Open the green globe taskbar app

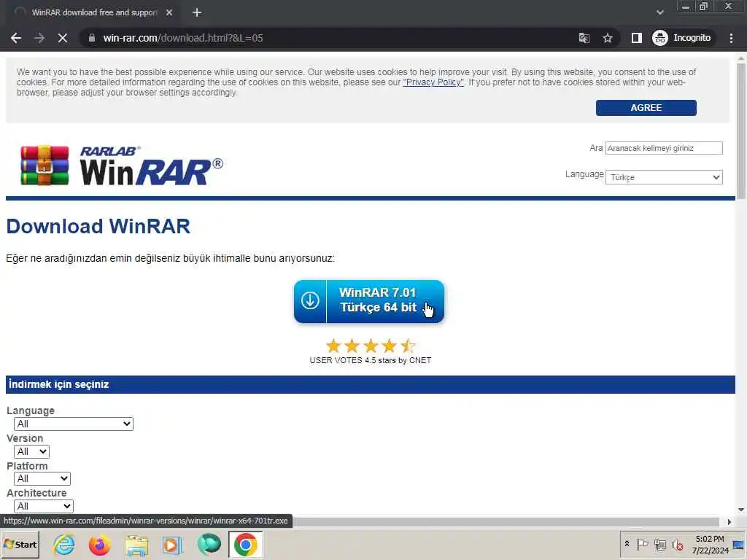tap(209, 545)
